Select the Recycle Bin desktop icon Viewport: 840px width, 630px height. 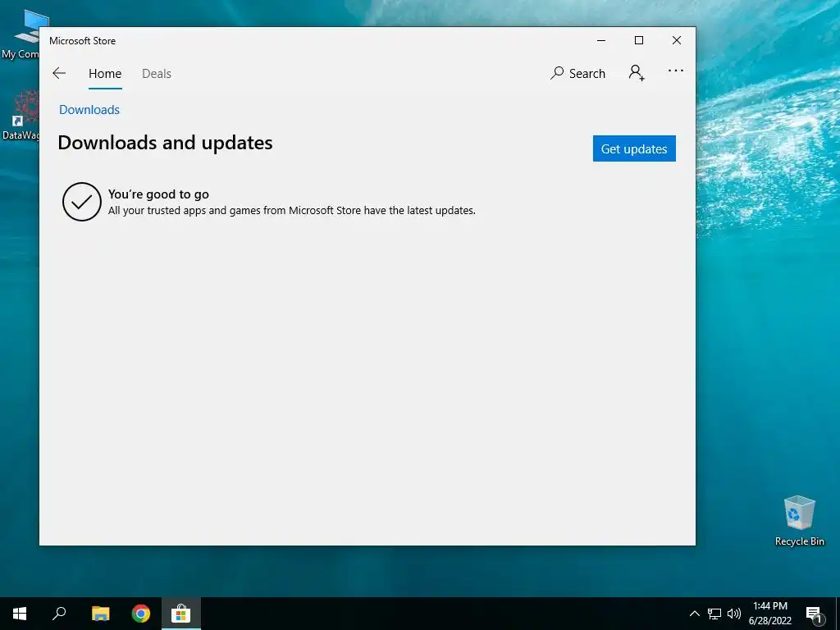[x=799, y=521]
